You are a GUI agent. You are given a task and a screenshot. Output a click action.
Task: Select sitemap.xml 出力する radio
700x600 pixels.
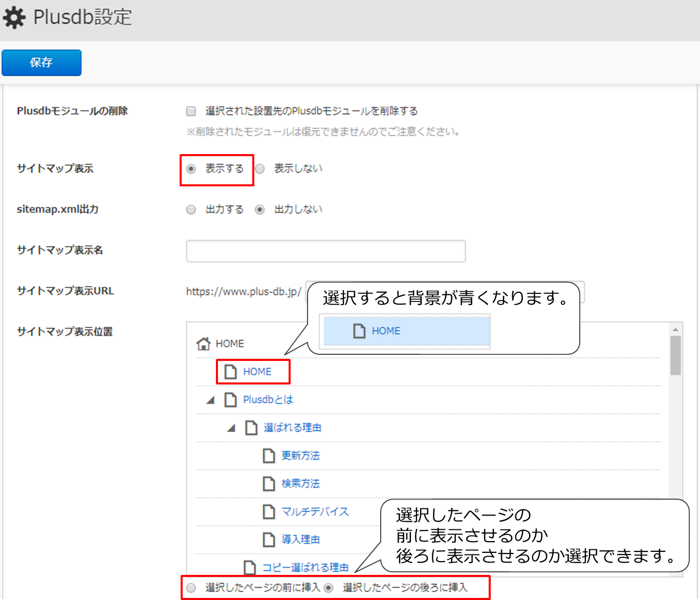coord(191,209)
